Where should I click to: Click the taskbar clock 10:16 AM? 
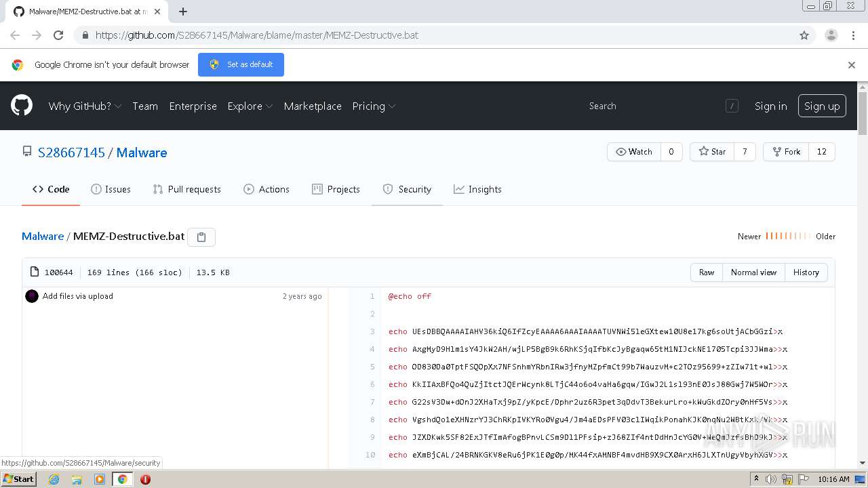tap(833, 479)
